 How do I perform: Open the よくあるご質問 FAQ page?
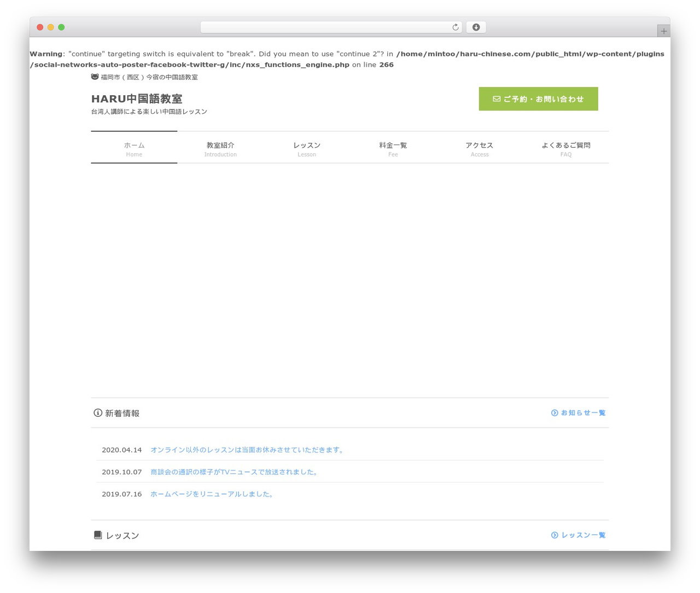point(566,149)
